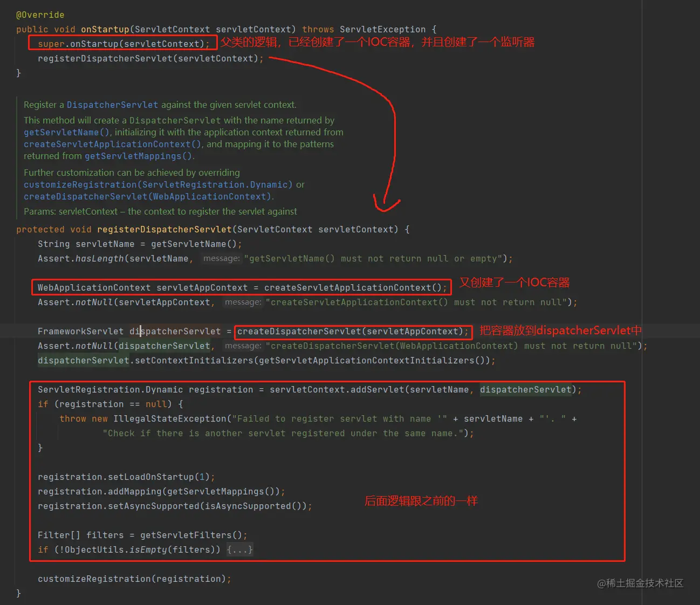Click the "Failed to register servlet with name" string

pos(340,418)
